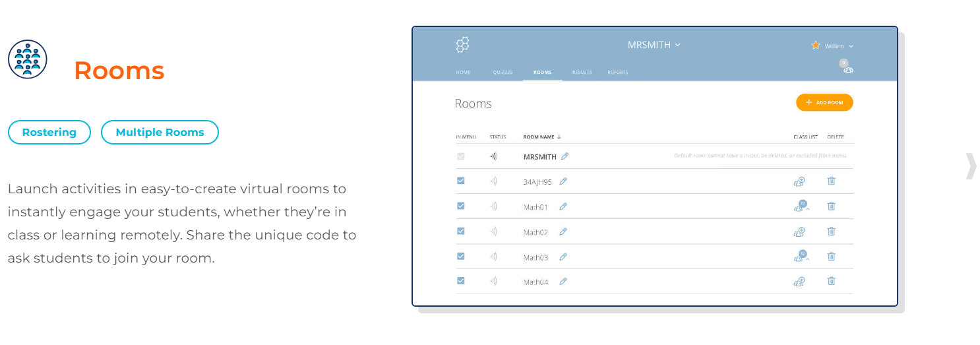Screen dimensions: 980x345
Task: Click the status icon in the 34AJH95 row
Action: click(493, 181)
